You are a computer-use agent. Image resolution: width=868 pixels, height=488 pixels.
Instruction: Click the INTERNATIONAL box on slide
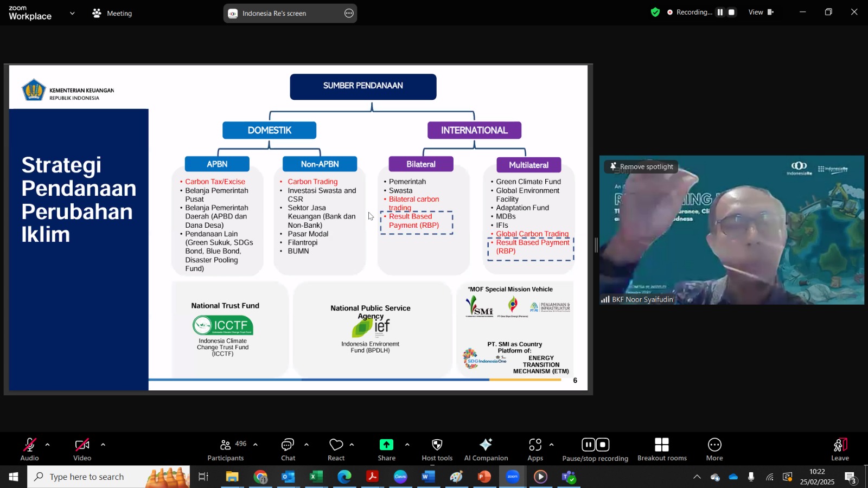[474, 130]
